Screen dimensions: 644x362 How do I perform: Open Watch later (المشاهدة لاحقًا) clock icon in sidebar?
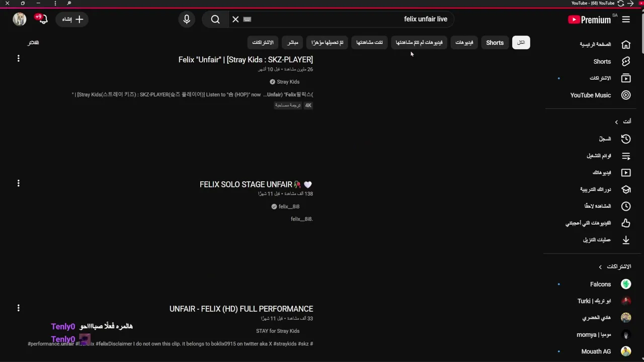pos(626,206)
